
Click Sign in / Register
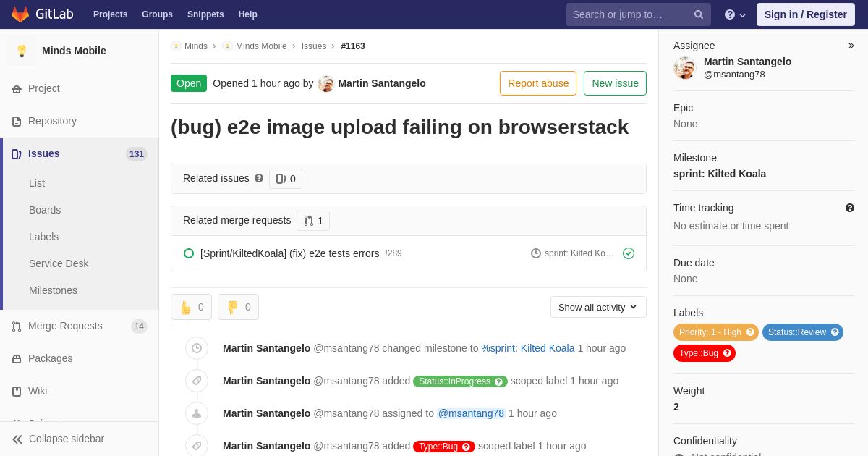[805, 14]
